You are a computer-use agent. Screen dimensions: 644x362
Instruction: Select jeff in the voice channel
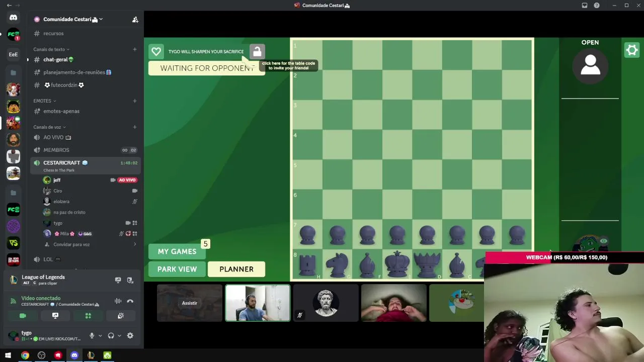pos(90,180)
